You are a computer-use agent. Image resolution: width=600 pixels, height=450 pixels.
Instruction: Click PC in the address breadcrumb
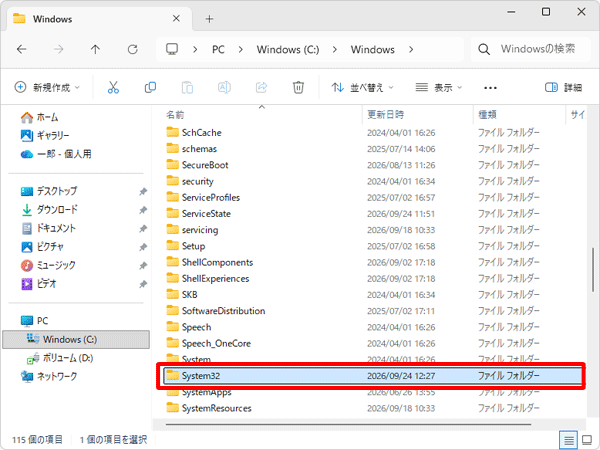218,49
